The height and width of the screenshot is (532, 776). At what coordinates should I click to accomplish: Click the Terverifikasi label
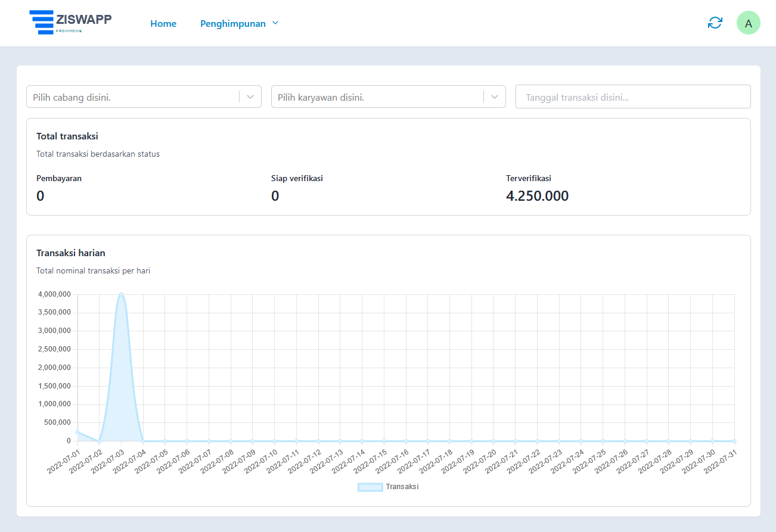[529, 178]
